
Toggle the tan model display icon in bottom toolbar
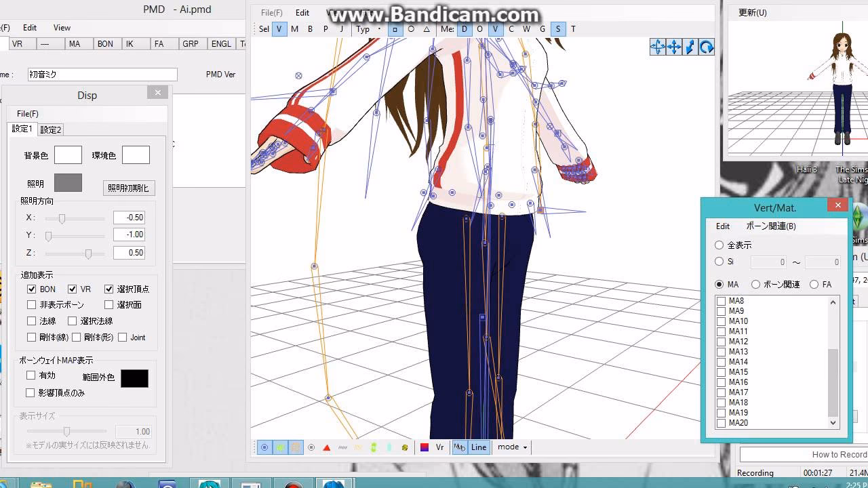(x=296, y=447)
